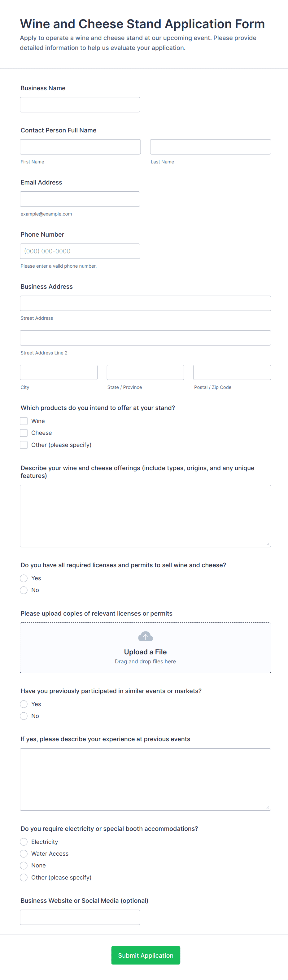The width and height of the screenshot is (288, 980).
Task: Tick the Cheese checkbox
Action: (x=24, y=433)
